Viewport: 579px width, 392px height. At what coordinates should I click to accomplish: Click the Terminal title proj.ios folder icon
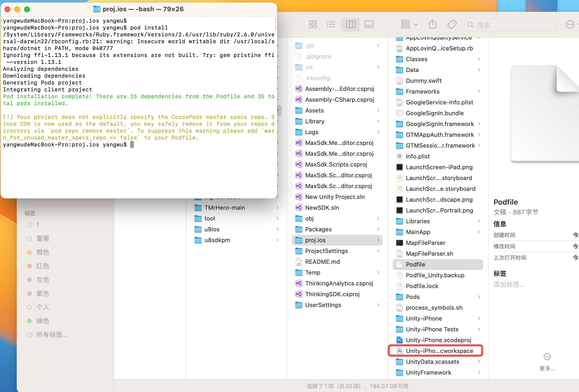(97, 9)
